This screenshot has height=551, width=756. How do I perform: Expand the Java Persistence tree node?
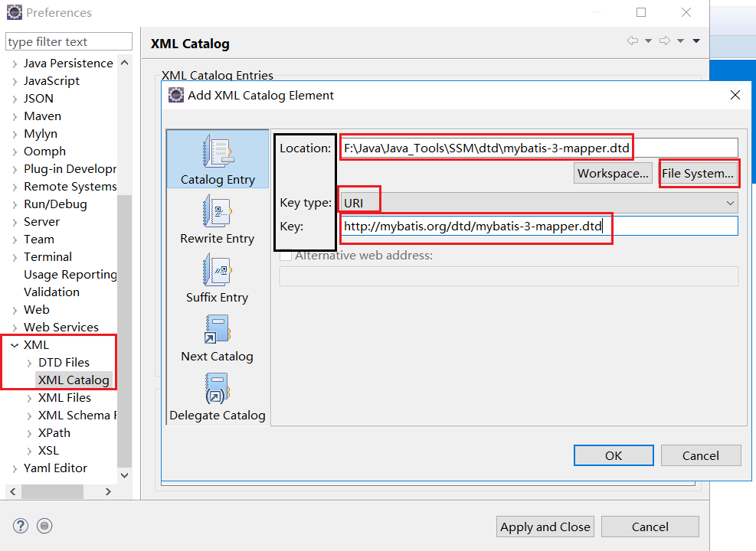[15, 64]
